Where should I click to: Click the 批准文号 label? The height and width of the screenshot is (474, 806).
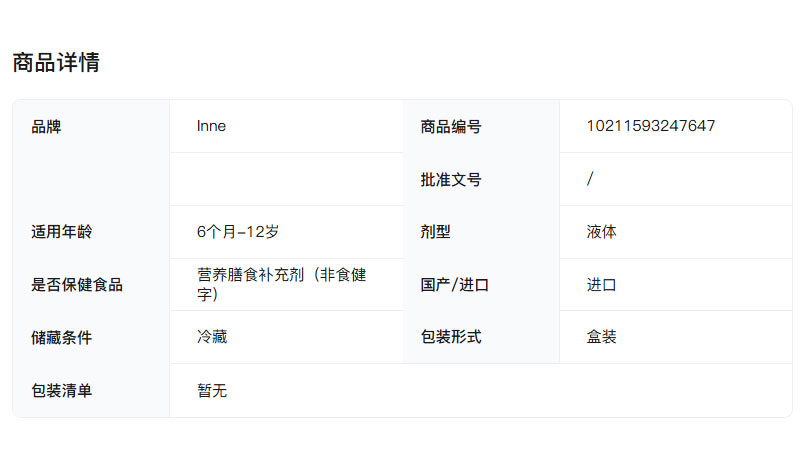451,180
